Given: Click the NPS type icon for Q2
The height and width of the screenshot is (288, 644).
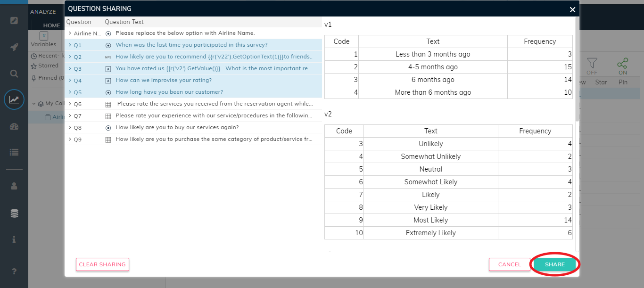Looking at the screenshot, I should (x=108, y=57).
